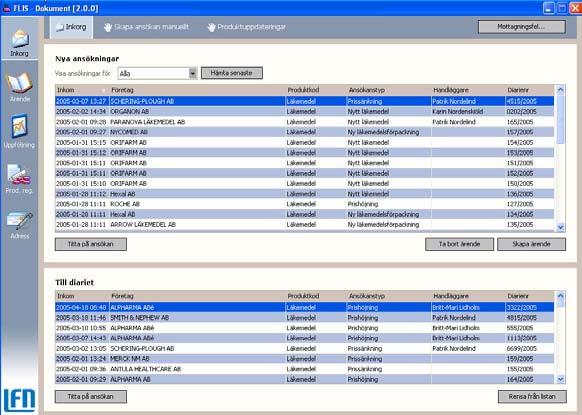
Task: Sort Nya ansökningar by Diarienr column
Action: (530, 90)
